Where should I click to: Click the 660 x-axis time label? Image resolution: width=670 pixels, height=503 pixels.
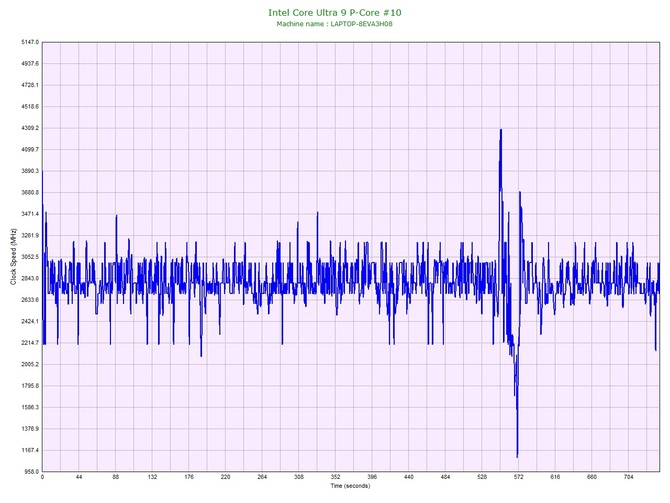click(592, 477)
